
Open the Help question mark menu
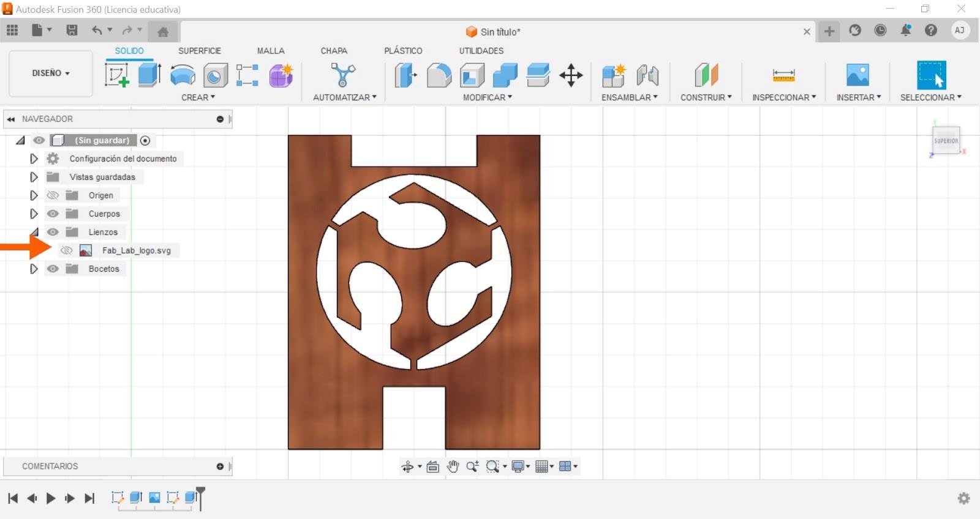click(931, 30)
